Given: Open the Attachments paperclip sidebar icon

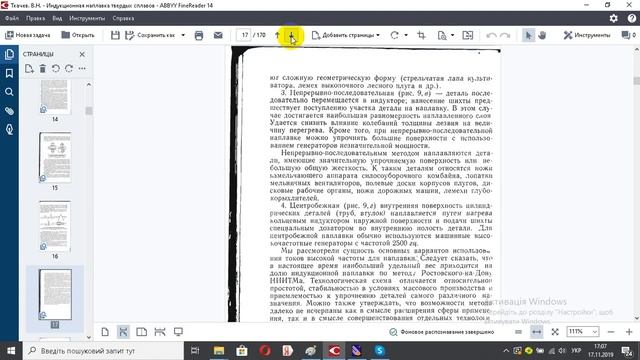Looking at the screenshot, I should 9,111.
